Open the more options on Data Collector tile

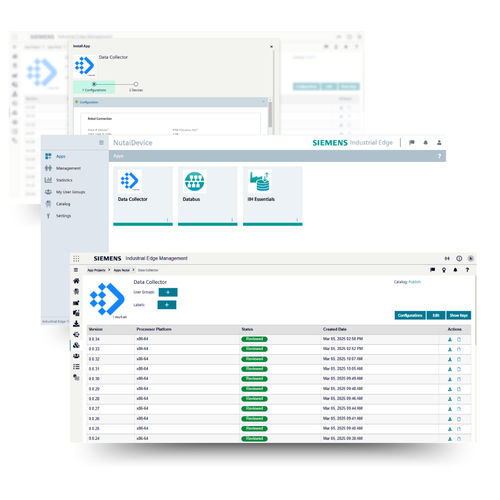(x=167, y=219)
